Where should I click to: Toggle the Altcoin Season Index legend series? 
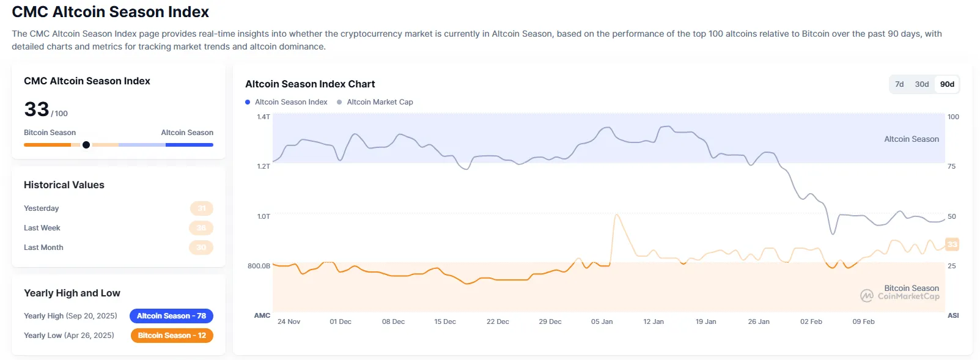pyautogui.click(x=291, y=102)
